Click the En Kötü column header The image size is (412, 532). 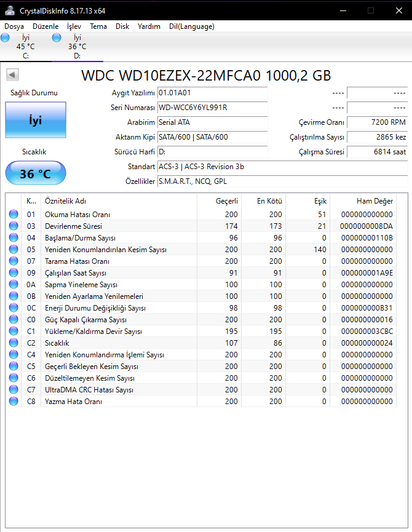263,201
